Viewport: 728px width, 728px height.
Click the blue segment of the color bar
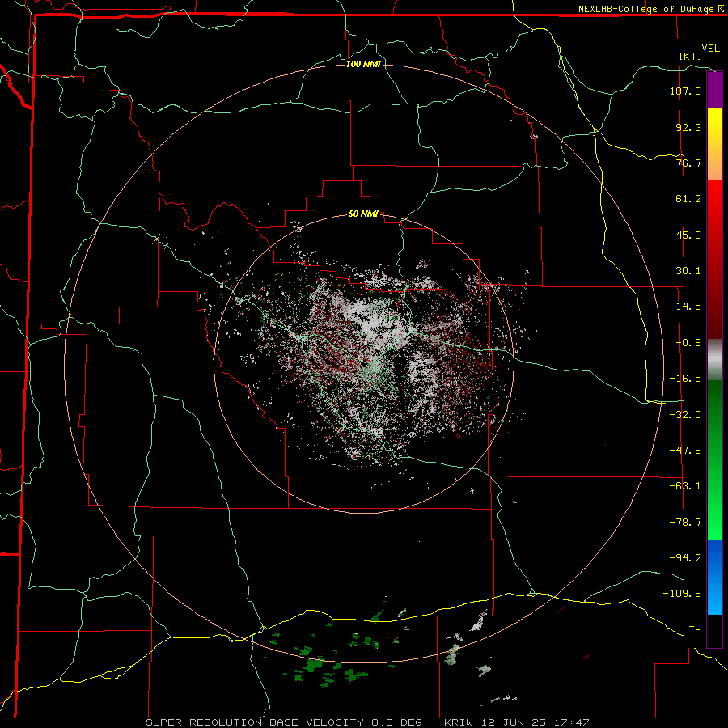(x=714, y=577)
